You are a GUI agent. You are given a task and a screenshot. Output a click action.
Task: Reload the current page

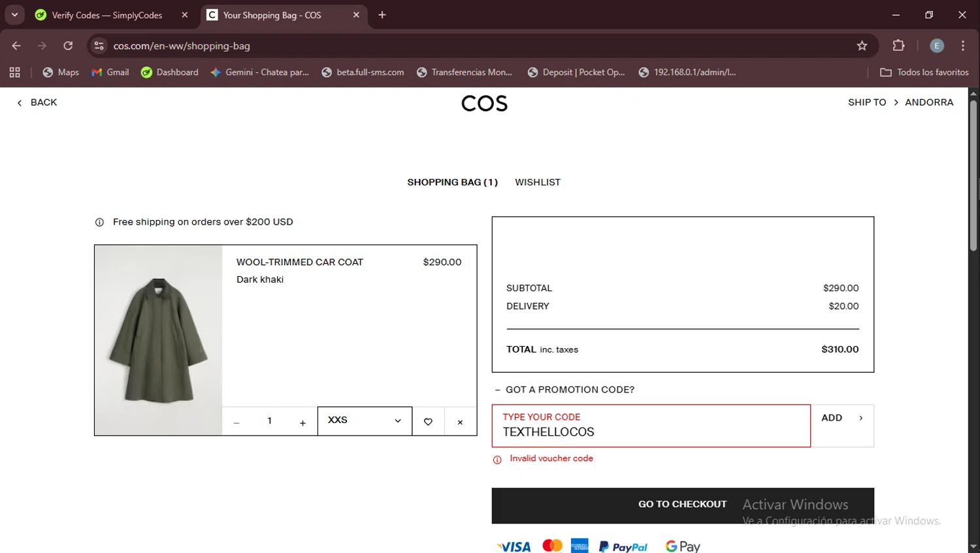(68, 46)
